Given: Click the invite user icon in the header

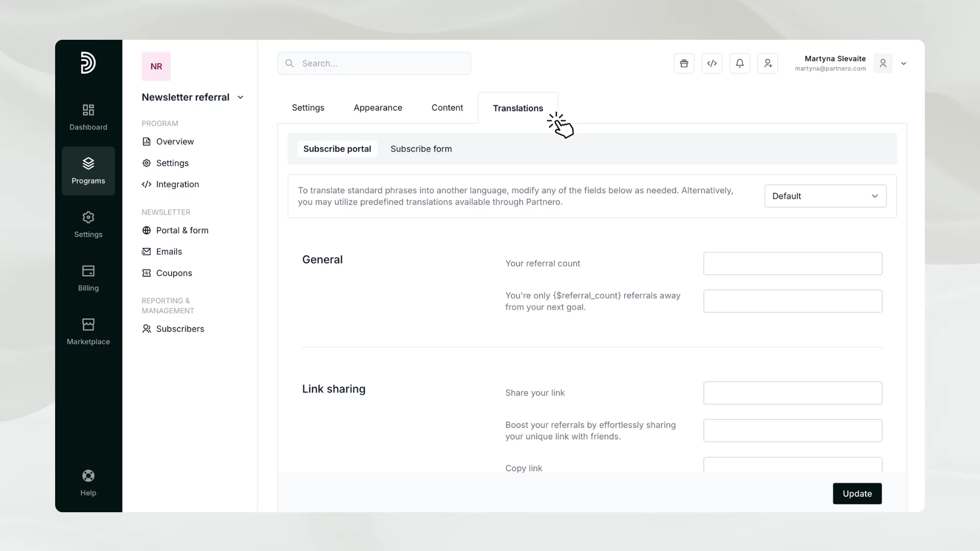Looking at the screenshot, I should point(768,63).
